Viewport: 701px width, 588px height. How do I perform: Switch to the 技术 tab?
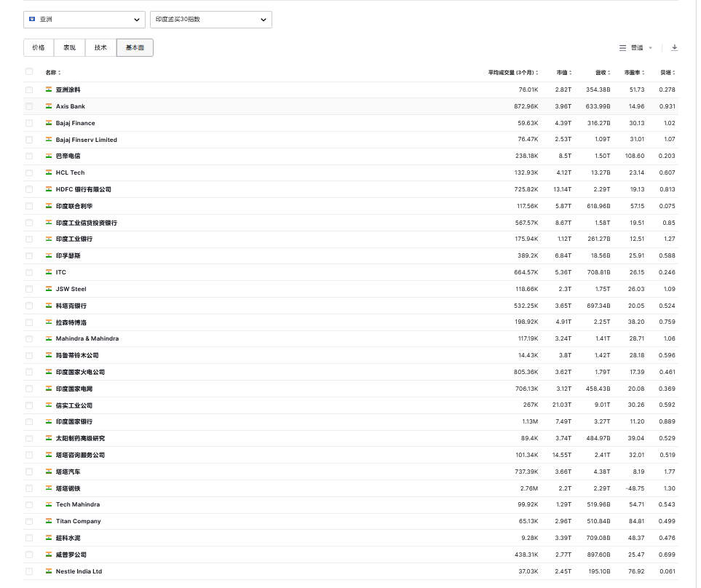coord(100,48)
